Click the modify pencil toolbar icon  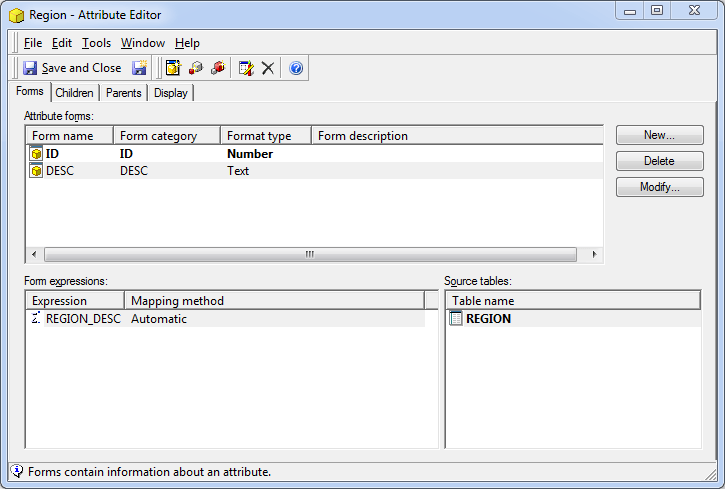[246, 68]
